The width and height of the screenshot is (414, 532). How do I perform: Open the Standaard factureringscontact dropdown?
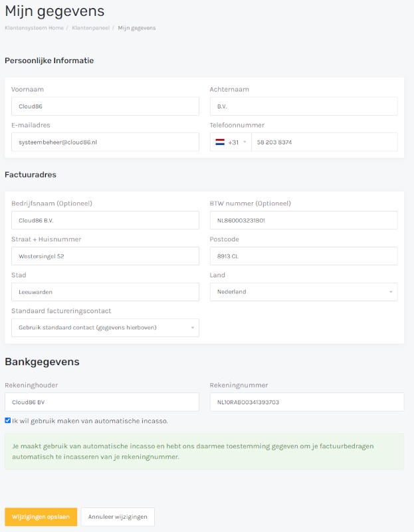pos(105,328)
